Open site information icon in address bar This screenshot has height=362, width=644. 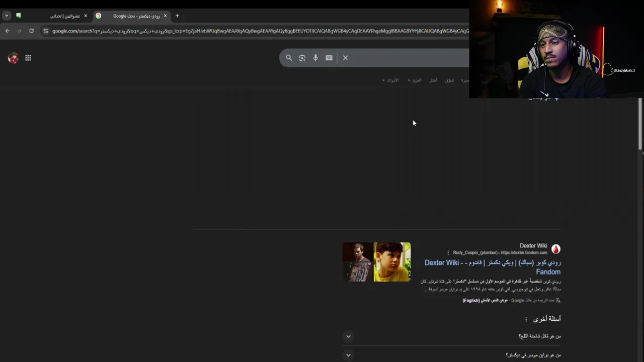coord(46,31)
